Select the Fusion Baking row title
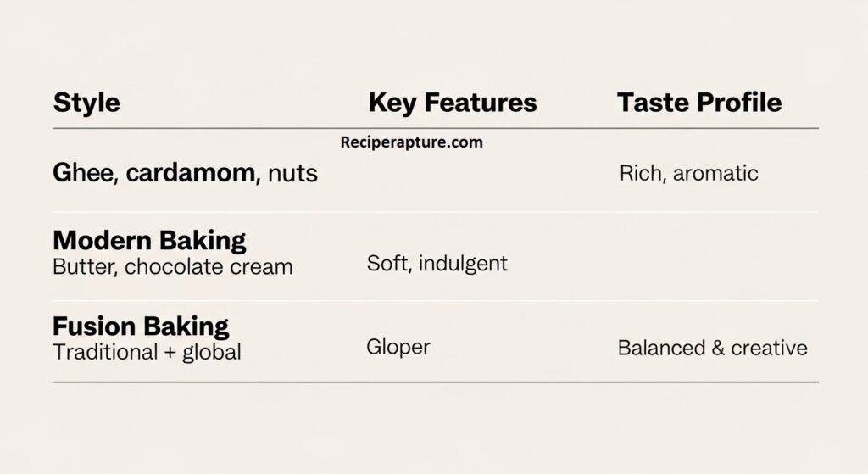 pos(141,326)
